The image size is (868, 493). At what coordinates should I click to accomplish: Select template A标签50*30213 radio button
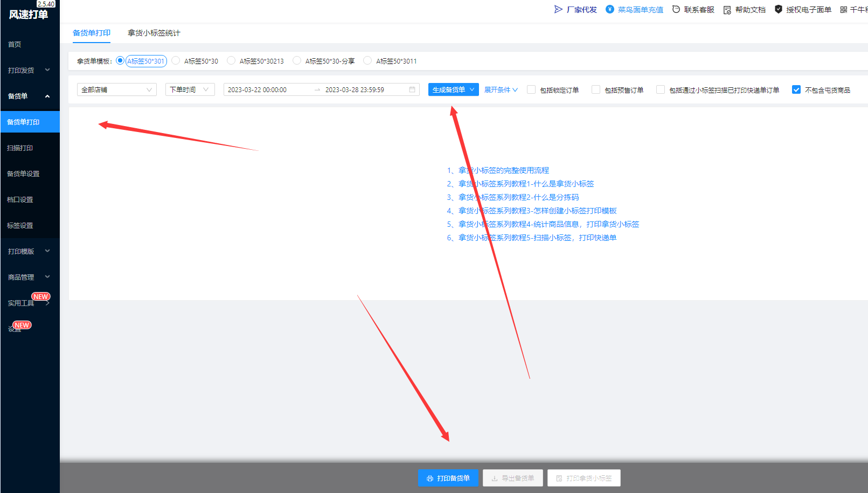click(x=231, y=60)
